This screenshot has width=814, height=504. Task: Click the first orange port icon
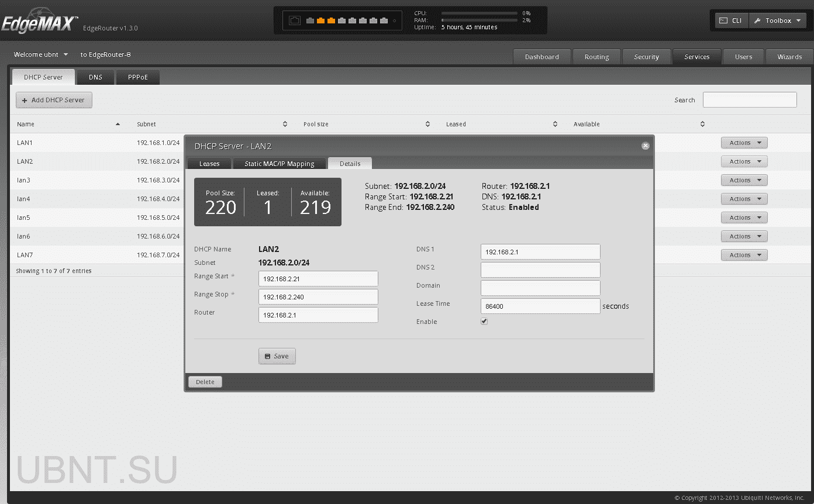tap(320, 21)
